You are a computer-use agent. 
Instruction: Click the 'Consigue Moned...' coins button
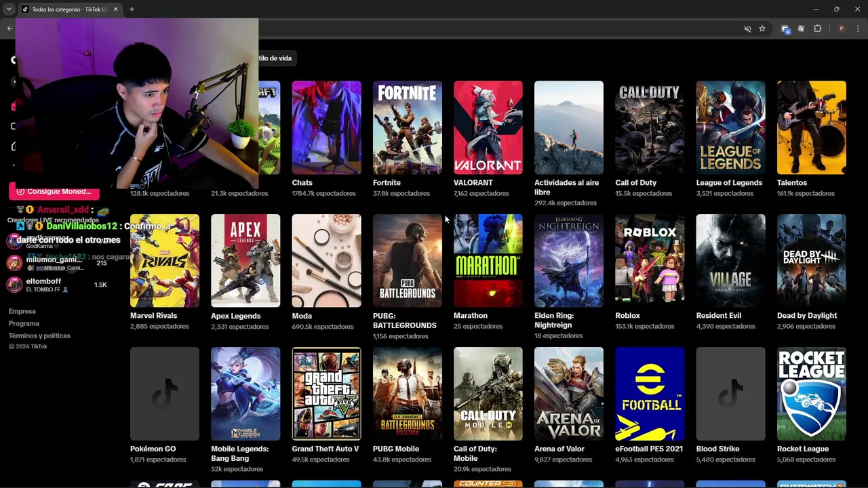coord(54,192)
